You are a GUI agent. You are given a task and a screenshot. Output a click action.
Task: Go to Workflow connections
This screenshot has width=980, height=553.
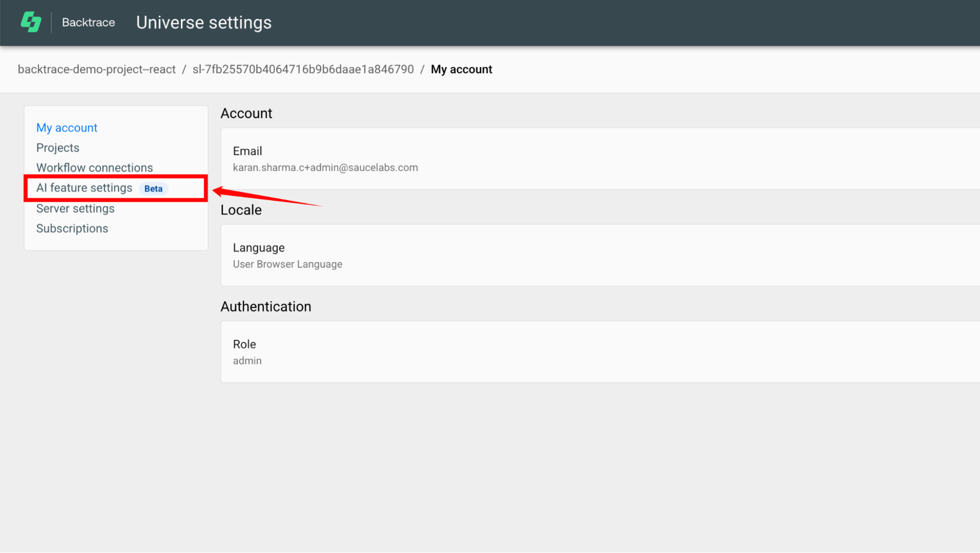[95, 168]
